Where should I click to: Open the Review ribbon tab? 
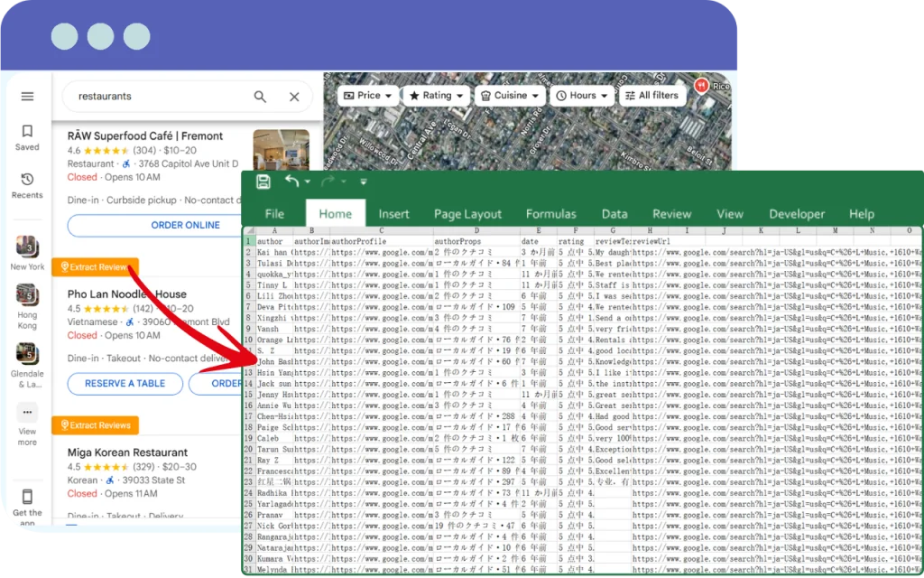pos(671,214)
